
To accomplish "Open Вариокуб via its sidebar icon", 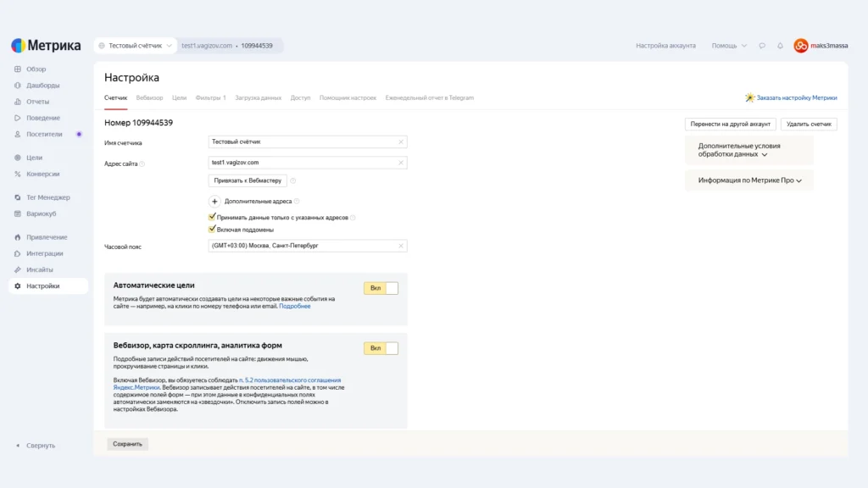I will [x=18, y=213].
